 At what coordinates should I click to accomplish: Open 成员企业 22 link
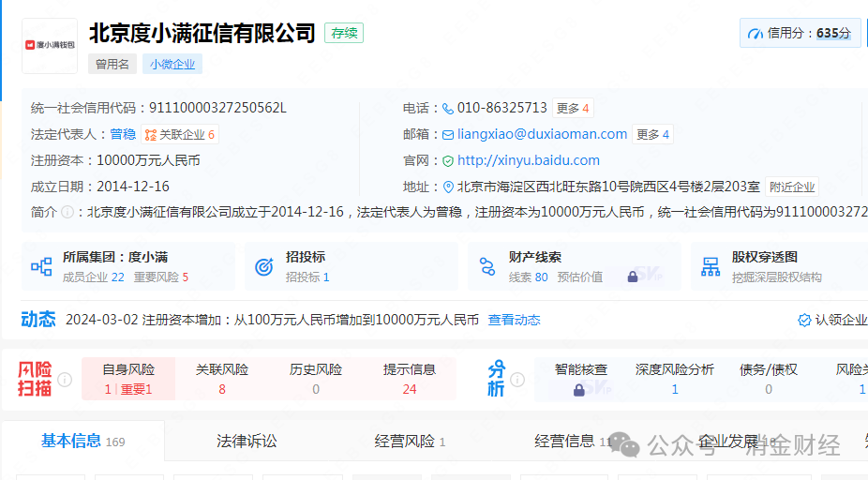point(93,277)
